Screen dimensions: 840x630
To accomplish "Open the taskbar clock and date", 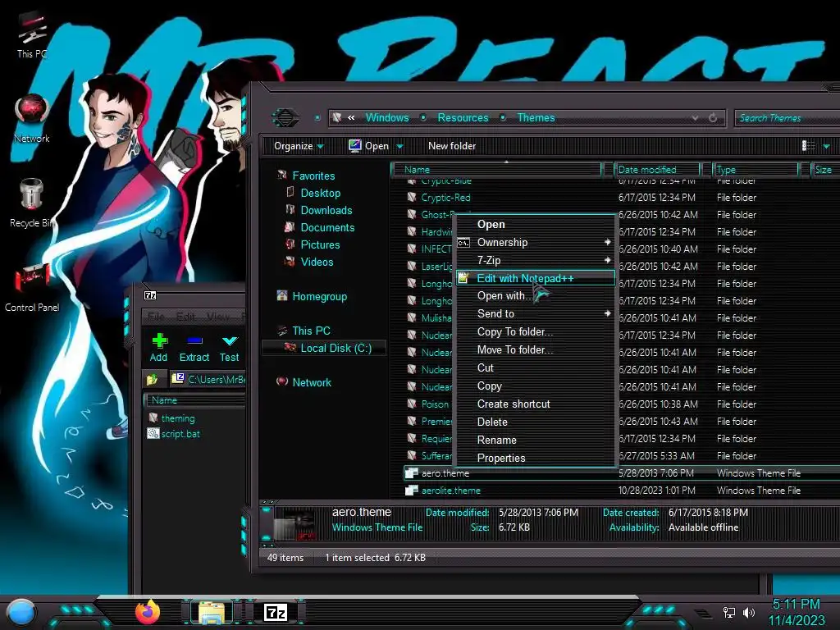I will pyautogui.click(x=797, y=612).
